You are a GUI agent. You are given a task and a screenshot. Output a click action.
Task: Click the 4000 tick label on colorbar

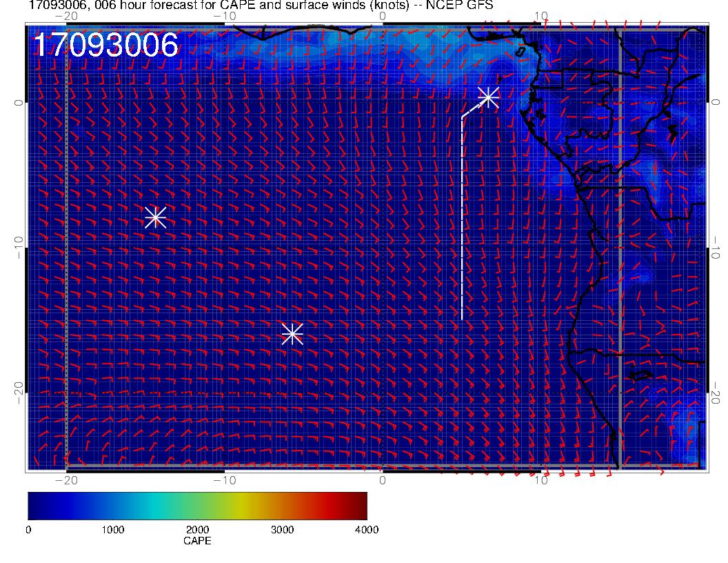(366, 530)
